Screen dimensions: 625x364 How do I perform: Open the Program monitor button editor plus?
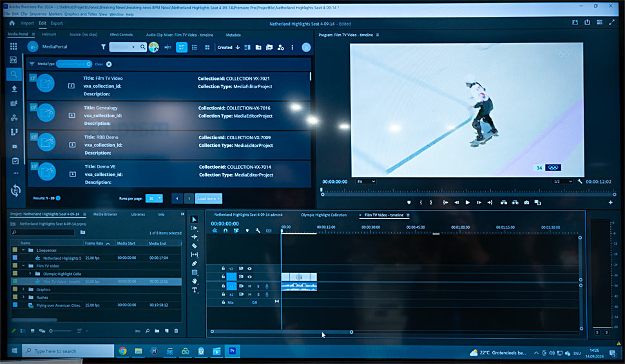[x=610, y=202]
